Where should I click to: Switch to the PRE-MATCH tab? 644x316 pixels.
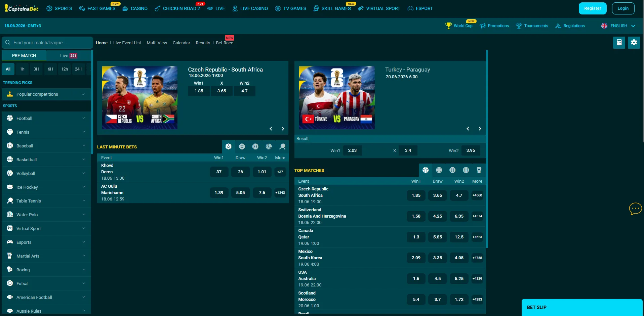[24, 56]
